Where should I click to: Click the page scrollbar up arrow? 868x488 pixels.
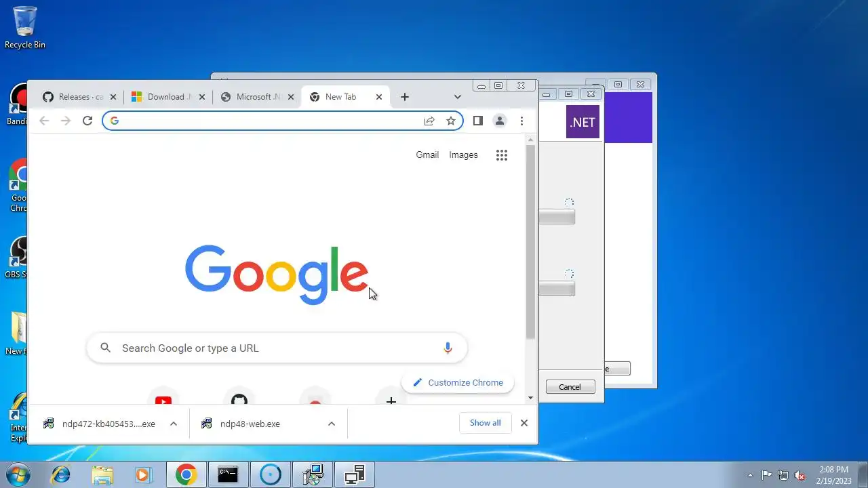531,139
